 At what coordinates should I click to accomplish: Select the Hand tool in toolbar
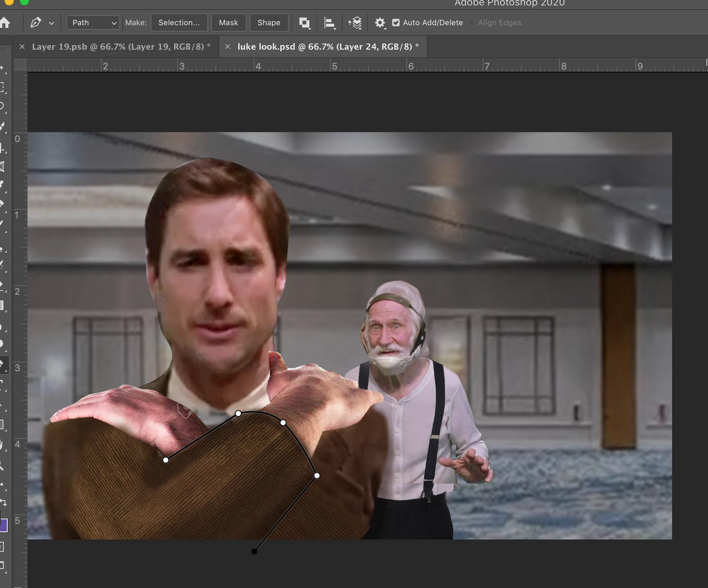2,444
